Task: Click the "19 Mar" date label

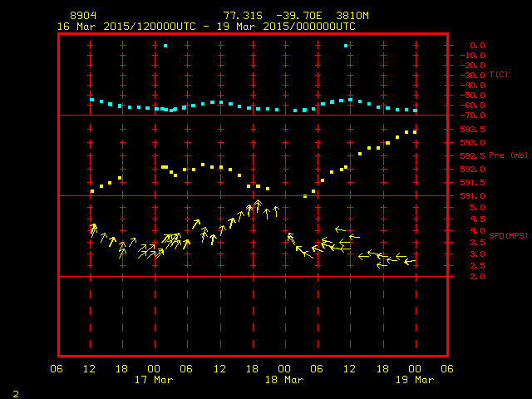Action: (415, 380)
